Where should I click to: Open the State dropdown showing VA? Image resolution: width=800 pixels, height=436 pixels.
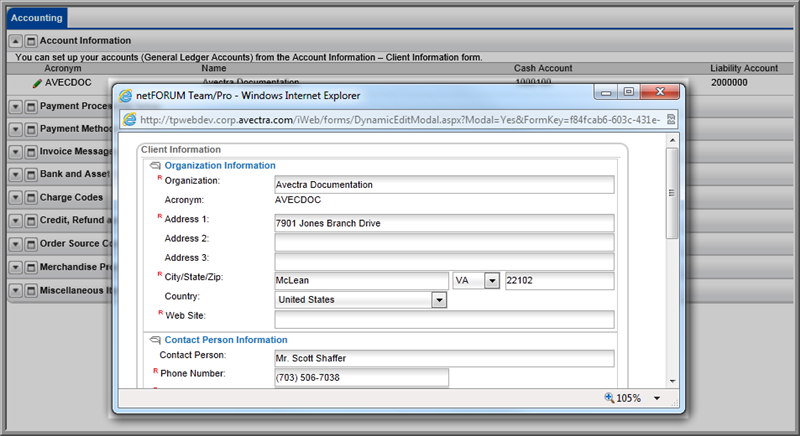492,281
